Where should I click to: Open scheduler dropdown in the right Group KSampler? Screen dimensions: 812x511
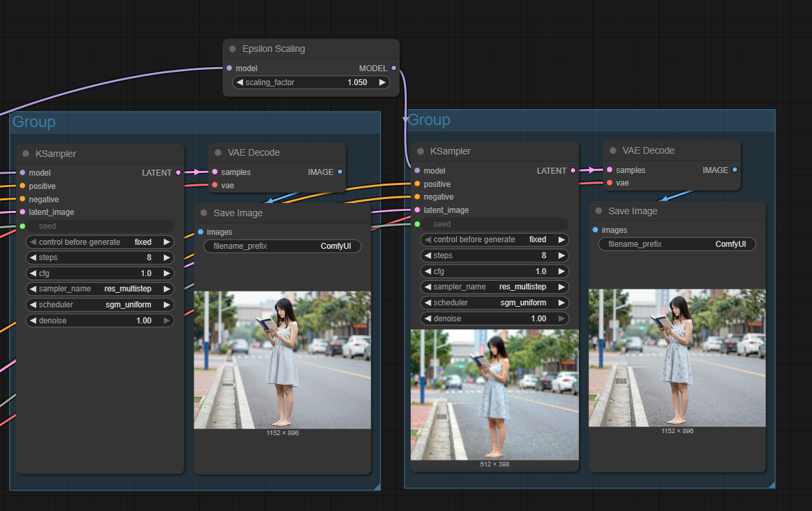(495, 303)
